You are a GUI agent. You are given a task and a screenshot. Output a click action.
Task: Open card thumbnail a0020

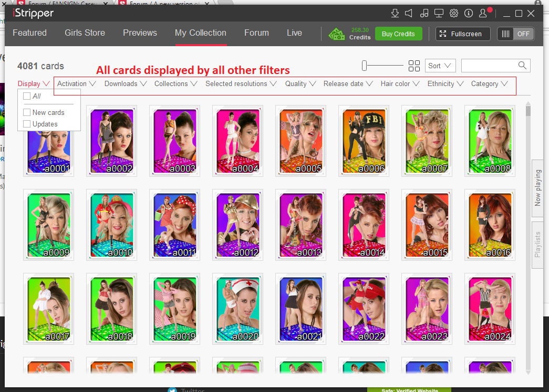pyautogui.click(x=238, y=309)
